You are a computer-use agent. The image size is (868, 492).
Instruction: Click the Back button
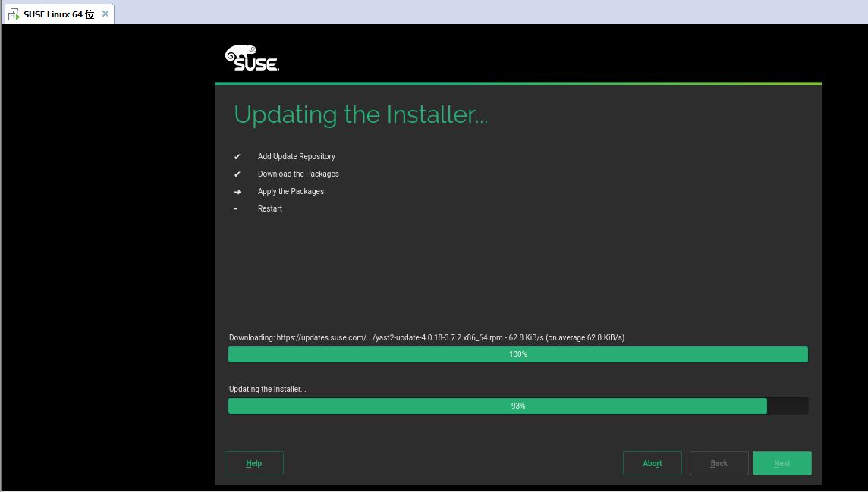coord(719,463)
